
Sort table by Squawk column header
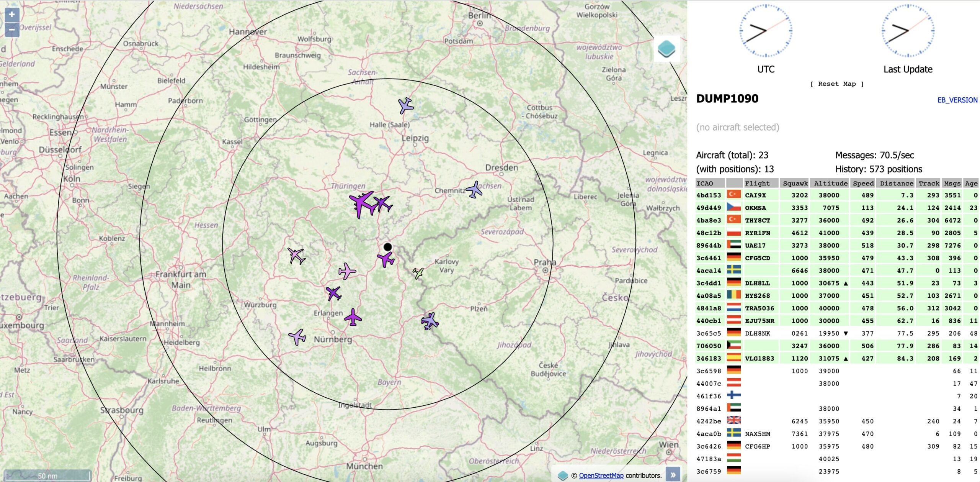tap(795, 183)
